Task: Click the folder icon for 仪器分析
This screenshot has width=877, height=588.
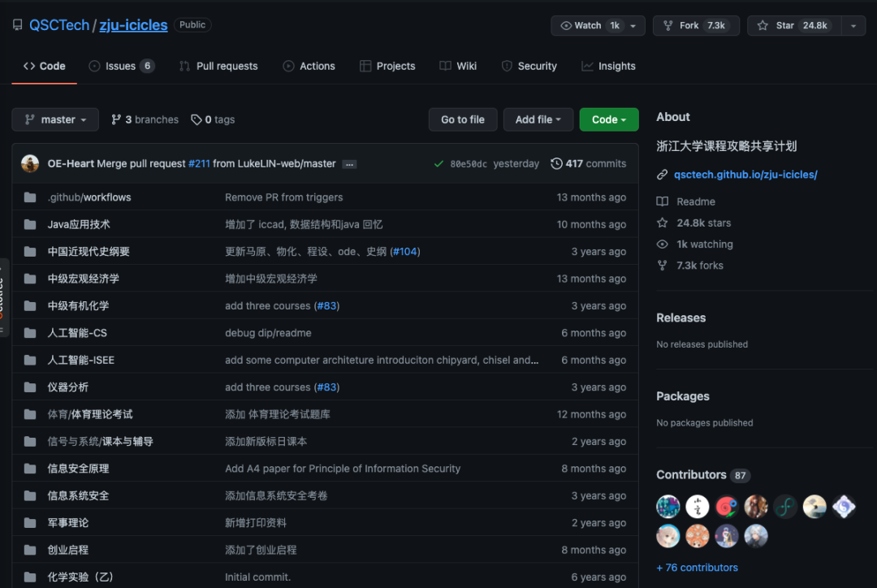Action: point(30,387)
